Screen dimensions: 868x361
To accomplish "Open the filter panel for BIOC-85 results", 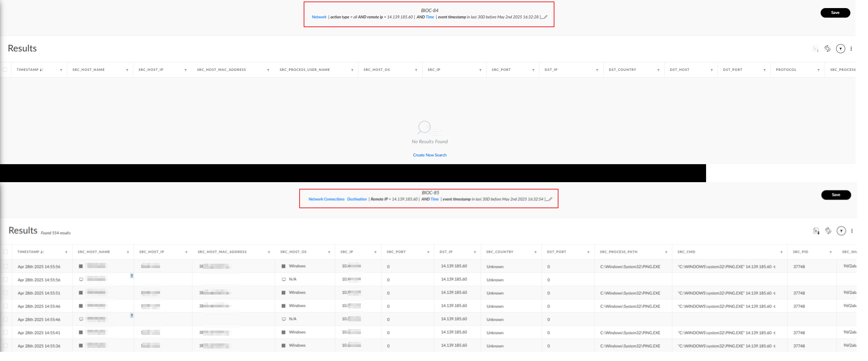I will (x=841, y=231).
